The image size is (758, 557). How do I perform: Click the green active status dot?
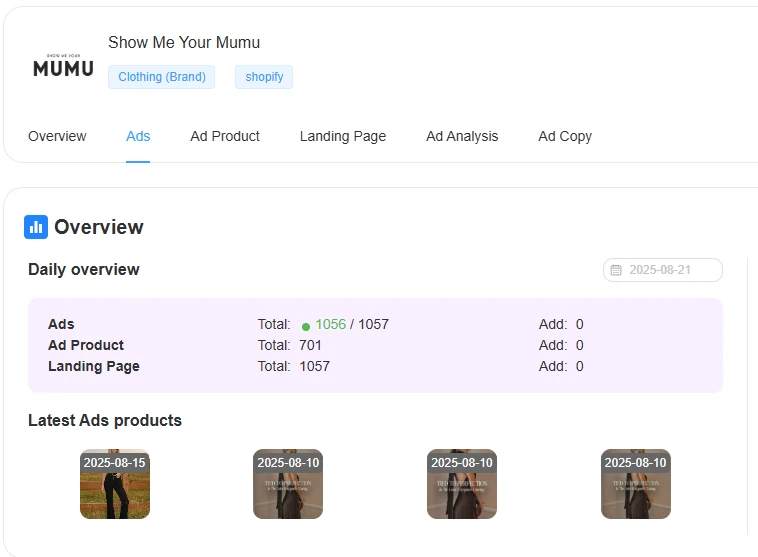coord(306,327)
